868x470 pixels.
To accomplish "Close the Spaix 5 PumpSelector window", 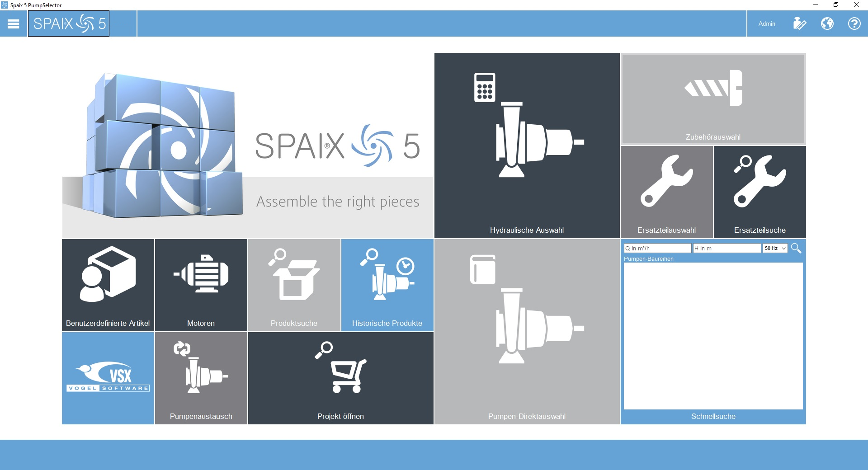I will 857,5.
